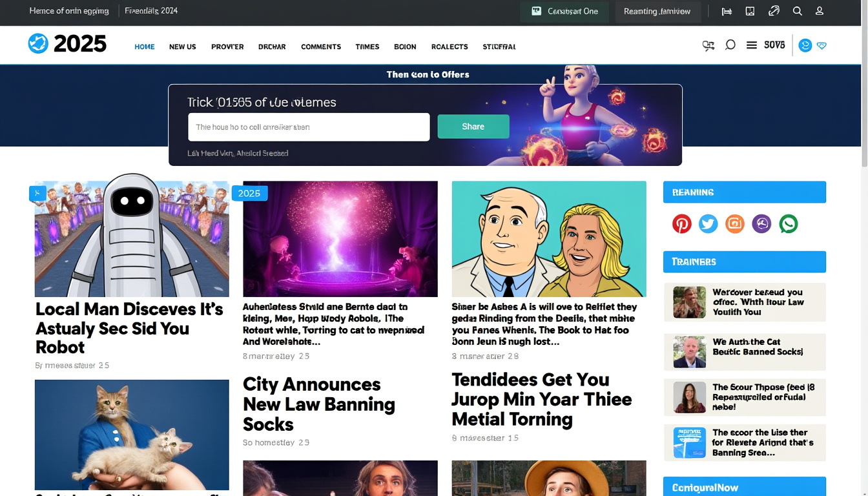Click the blue 2025 site logo
This screenshot has width=868, height=496.
tap(67, 44)
